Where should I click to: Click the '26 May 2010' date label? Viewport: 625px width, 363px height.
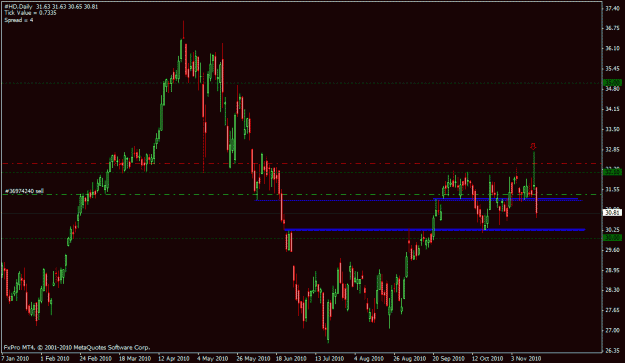253,358
